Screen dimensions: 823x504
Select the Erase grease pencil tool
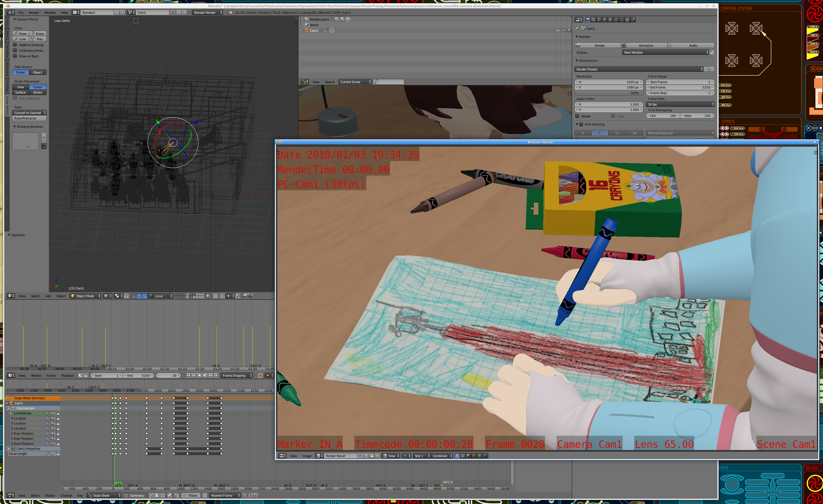pos(38,34)
